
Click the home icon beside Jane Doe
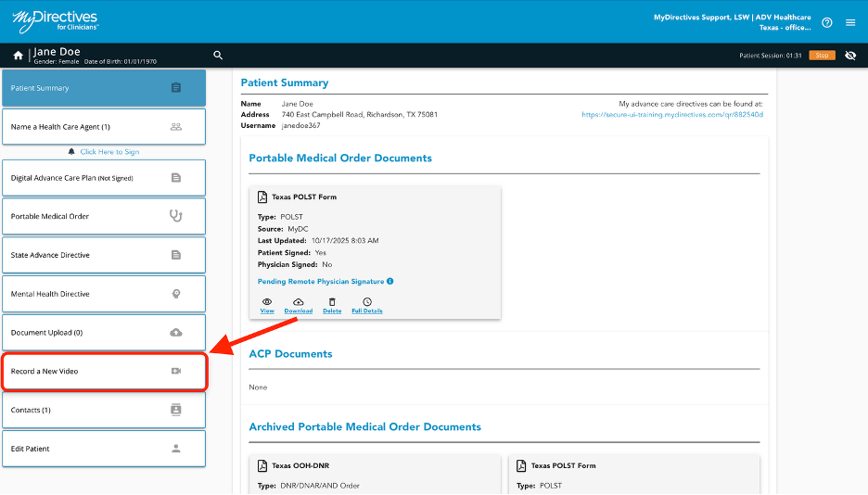(x=18, y=56)
